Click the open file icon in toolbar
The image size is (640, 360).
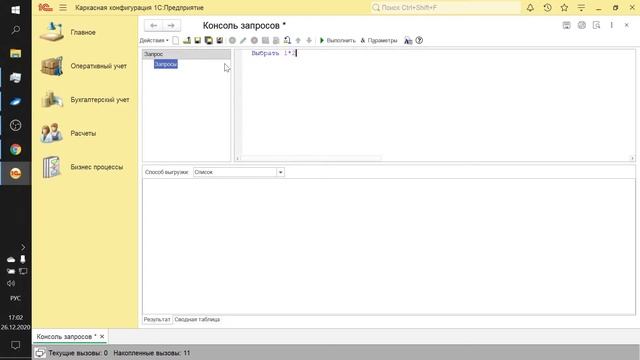point(187,40)
